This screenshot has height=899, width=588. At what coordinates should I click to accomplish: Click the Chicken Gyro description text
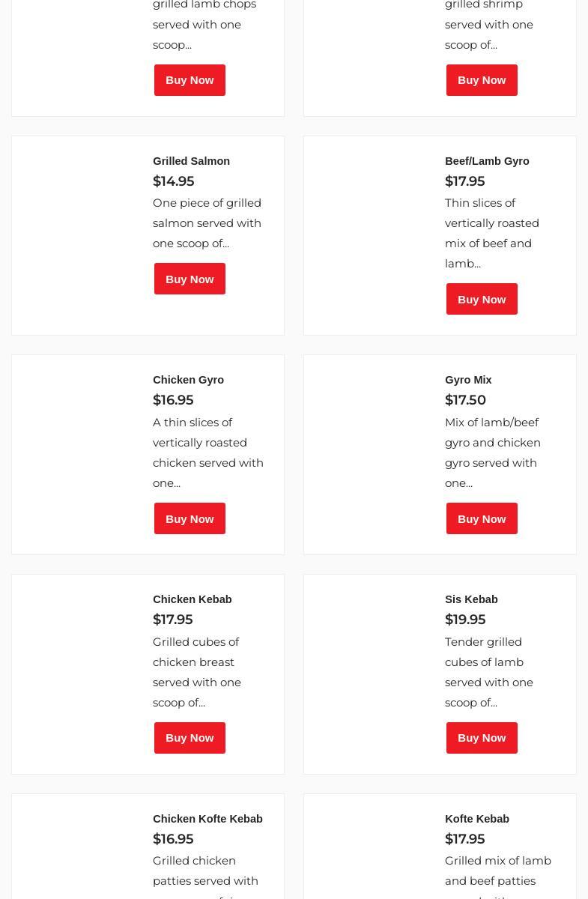(207, 452)
